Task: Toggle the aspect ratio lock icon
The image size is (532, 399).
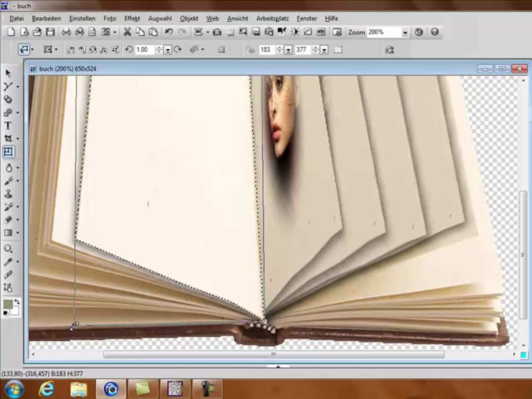Action: pos(250,50)
